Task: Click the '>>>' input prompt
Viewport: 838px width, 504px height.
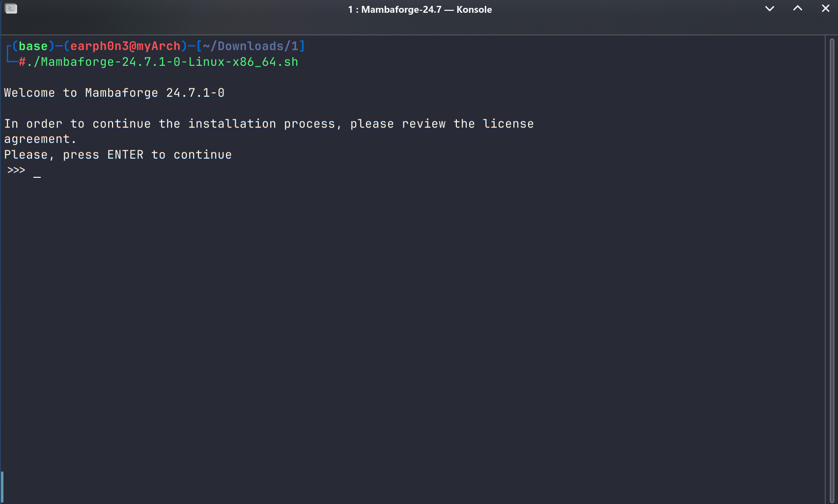Action: pos(16,170)
